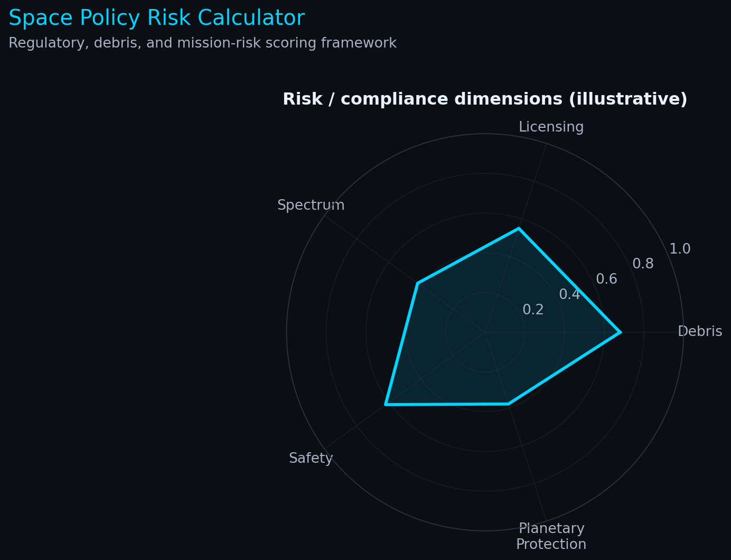Click the Space Policy Risk Calculator title
The height and width of the screenshot is (560, 731).
point(156,18)
